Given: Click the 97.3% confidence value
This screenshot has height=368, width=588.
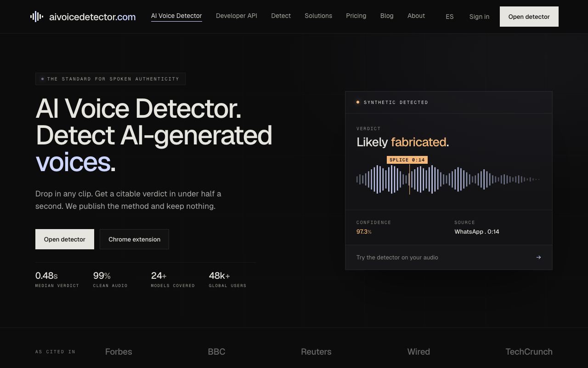Looking at the screenshot, I should click(364, 232).
